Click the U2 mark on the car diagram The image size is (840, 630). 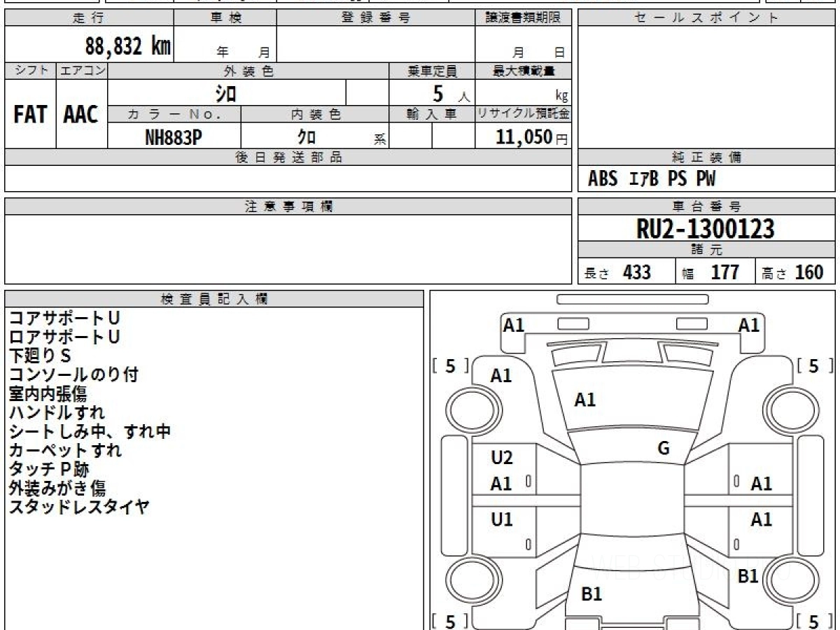502,458
